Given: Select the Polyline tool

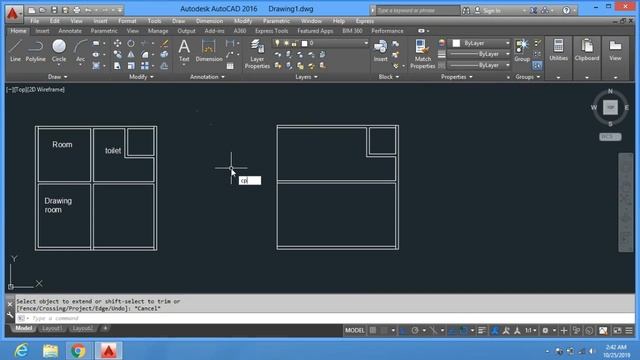Looking at the screenshot, I should [36, 51].
